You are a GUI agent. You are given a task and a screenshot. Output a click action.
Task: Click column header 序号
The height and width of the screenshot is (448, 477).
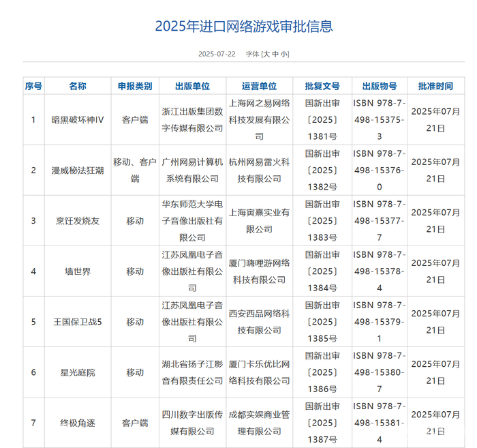pos(33,86)
